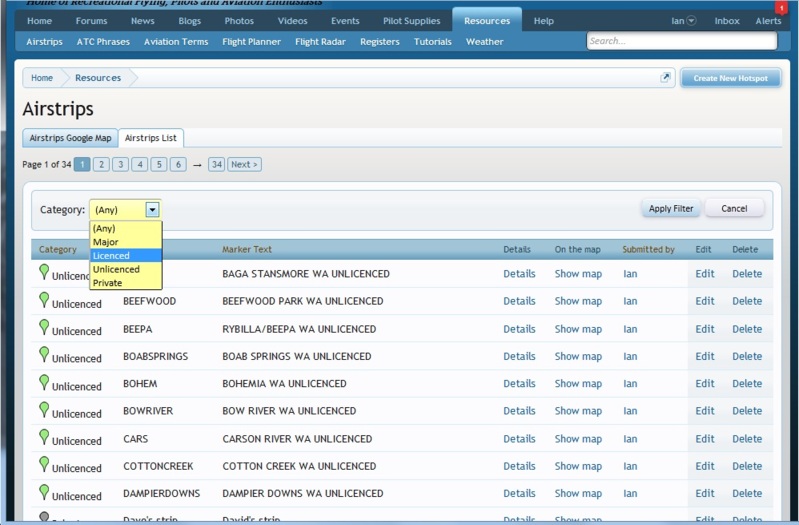799x525 pixels.
Task: Open the Weather submenu item
Action: coord(484,42)
